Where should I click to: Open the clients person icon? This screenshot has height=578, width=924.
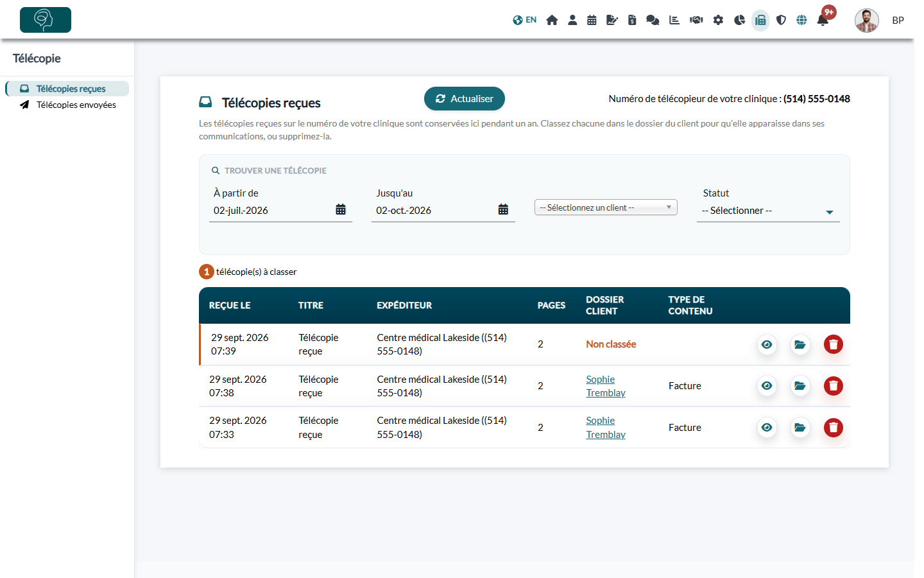point(572,20)
